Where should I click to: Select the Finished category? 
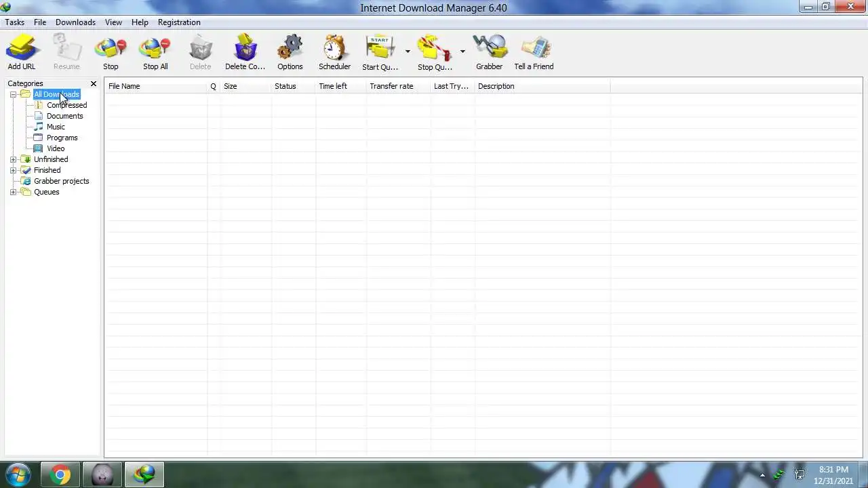tap(47, 170)
